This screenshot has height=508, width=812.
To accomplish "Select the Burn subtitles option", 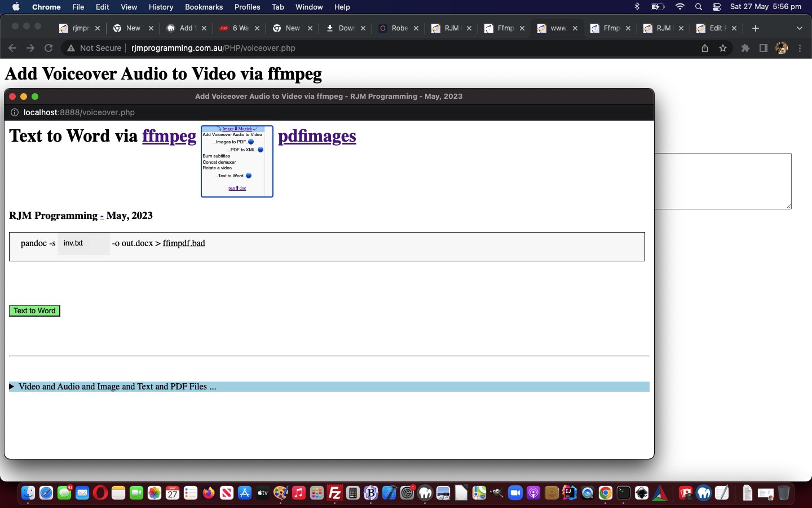I will (216, 156).
